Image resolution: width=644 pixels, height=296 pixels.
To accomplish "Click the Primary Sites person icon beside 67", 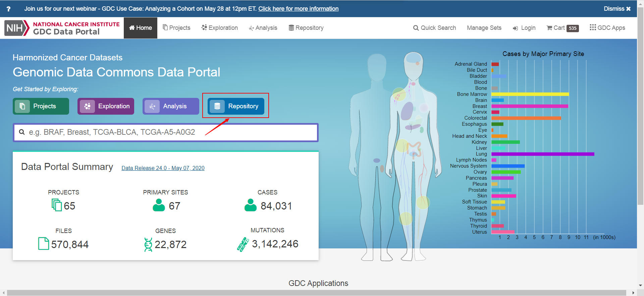I will pyautogui.click(x=159, y=205).
